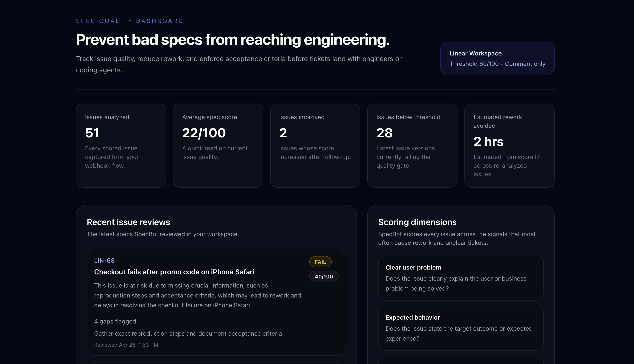Select the Issues improved card

[315, 146]
